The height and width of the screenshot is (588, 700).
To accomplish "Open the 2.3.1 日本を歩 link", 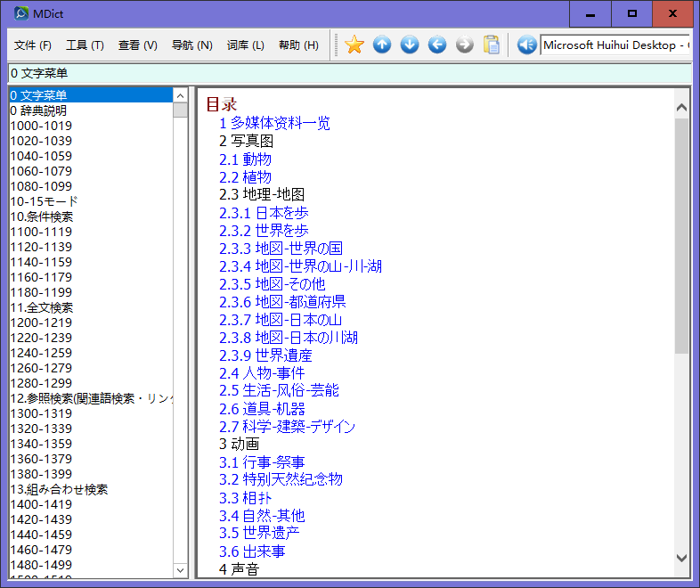I will pyautogui.click(x=264, y=213).
